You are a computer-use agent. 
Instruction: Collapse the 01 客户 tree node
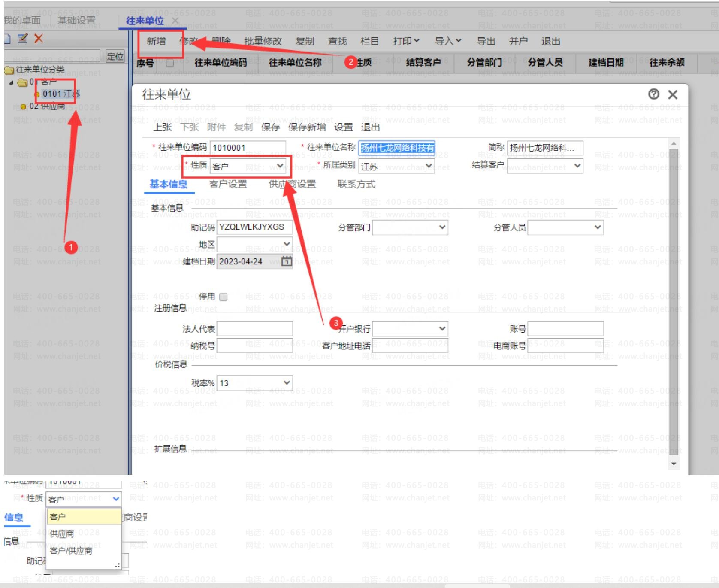(11, 82)
